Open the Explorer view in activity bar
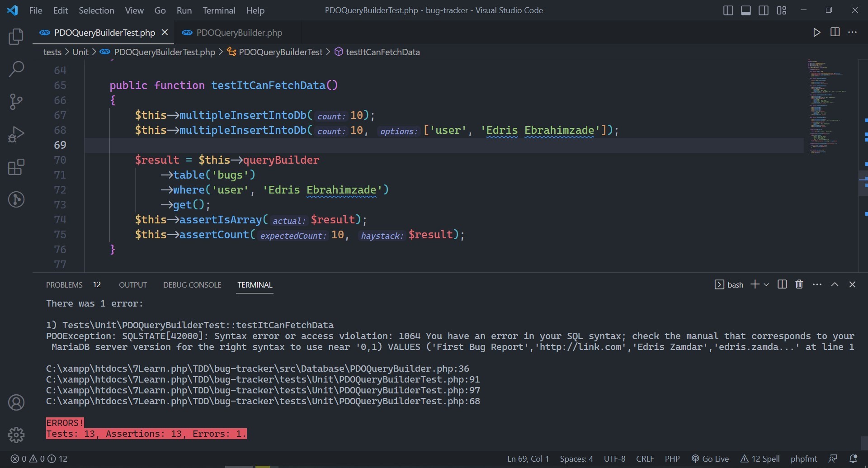 (16, 37)
